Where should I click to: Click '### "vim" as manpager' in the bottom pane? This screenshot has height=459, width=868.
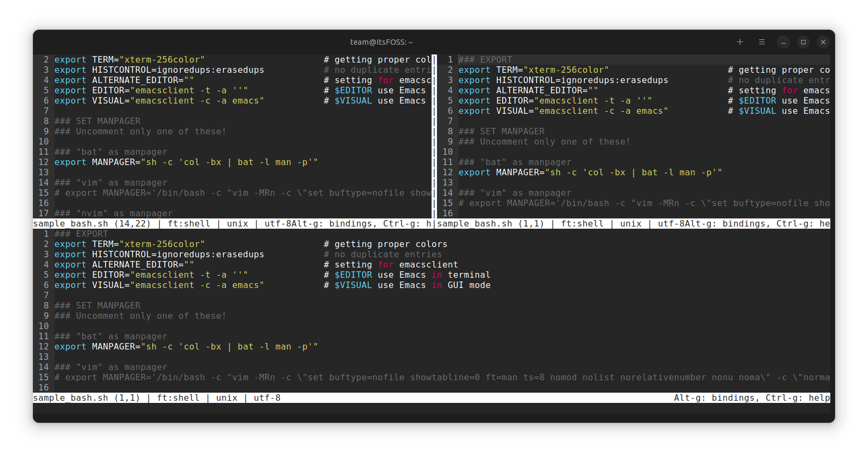pos(111,367)
